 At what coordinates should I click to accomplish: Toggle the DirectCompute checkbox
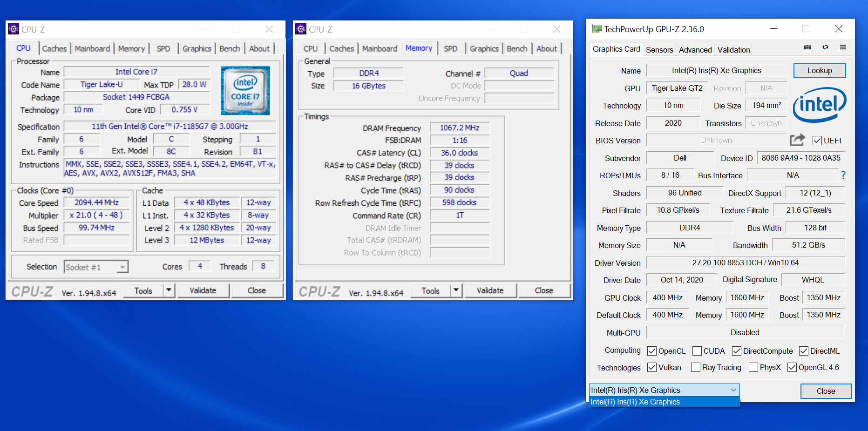737,351
